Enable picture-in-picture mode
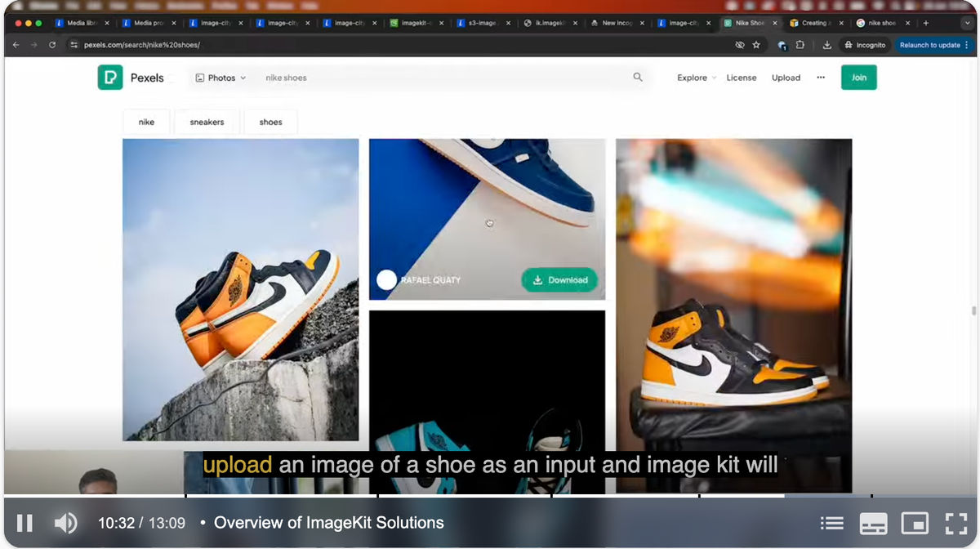This screenshot has height=549, width=980. point(915,523)
